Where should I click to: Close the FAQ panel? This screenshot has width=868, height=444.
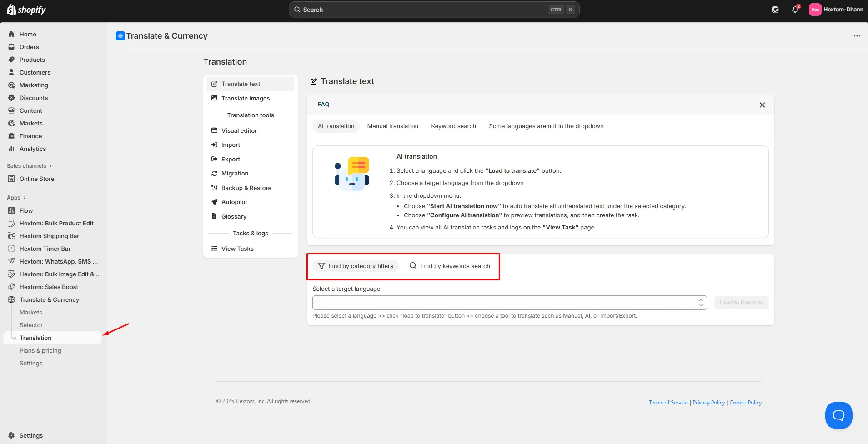(x=762, y=105)
